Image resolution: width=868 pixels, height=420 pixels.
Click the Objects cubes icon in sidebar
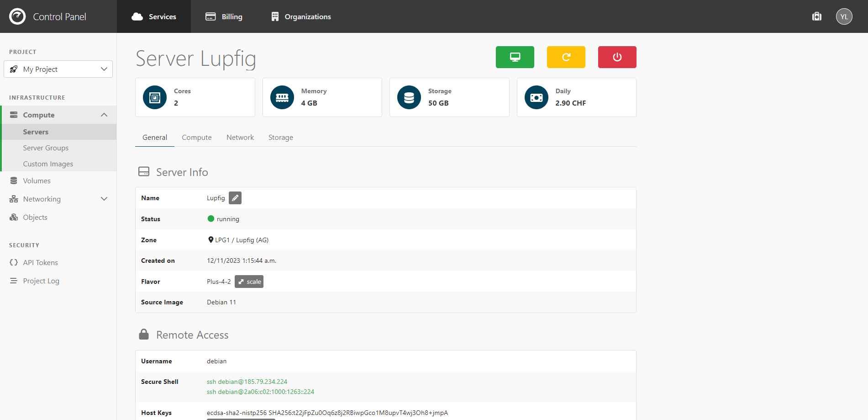[14, 217]
